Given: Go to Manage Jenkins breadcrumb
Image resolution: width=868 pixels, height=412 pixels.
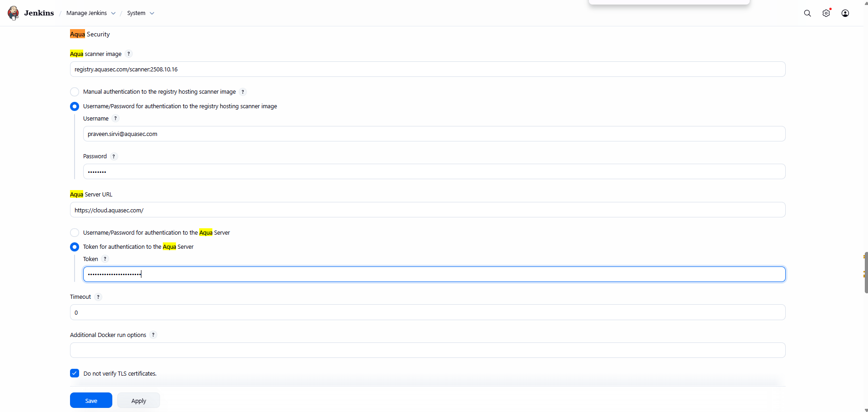Looking at the screenshot, I should (x=86, y=13).
